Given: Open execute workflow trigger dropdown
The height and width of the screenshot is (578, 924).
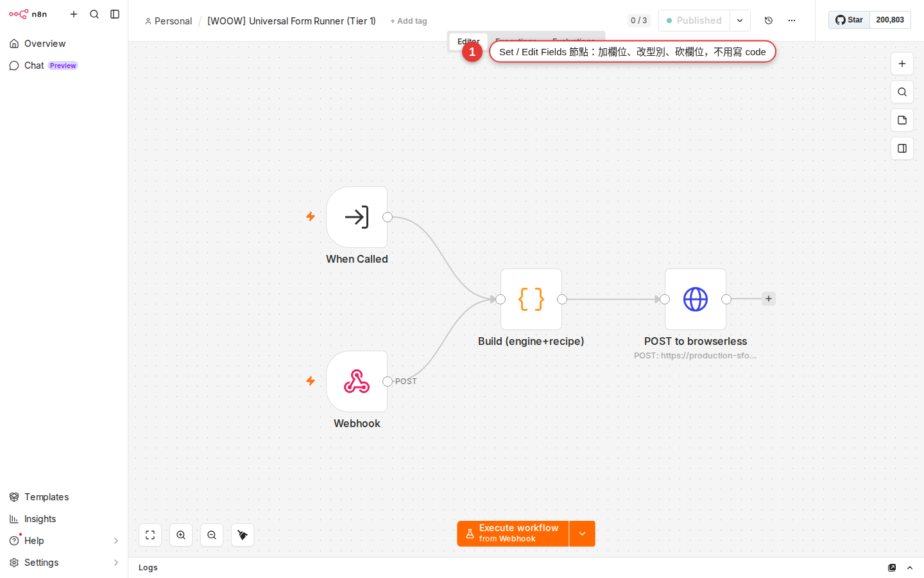Looking at the screenshot, I should point(583,534).
